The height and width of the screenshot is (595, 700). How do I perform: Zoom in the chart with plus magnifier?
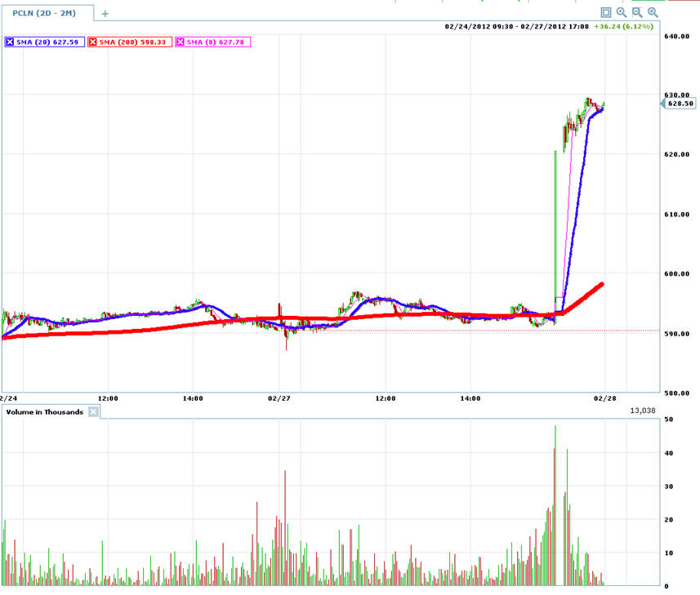pos(653,12)
